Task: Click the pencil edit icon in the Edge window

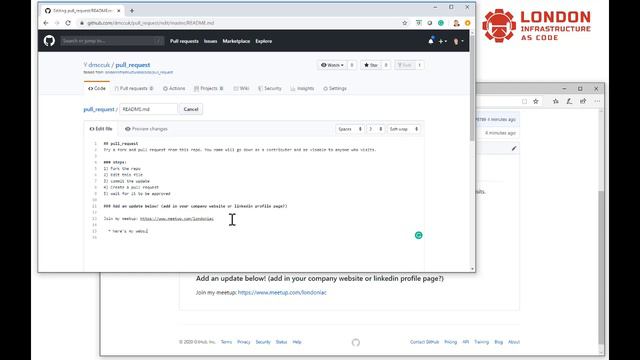Action: [514, 148]
